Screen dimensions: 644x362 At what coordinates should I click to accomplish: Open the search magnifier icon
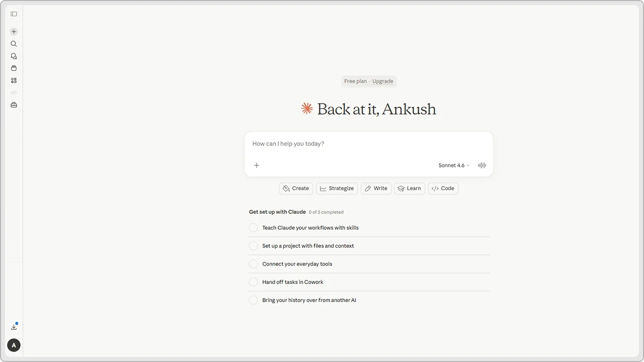pyautogui.click(x=14, y=44)
